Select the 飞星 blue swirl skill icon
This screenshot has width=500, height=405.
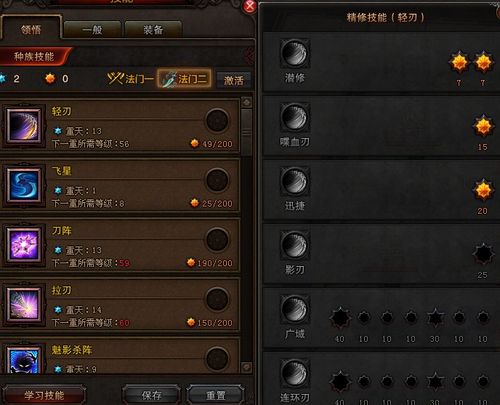tap(24, 185)
